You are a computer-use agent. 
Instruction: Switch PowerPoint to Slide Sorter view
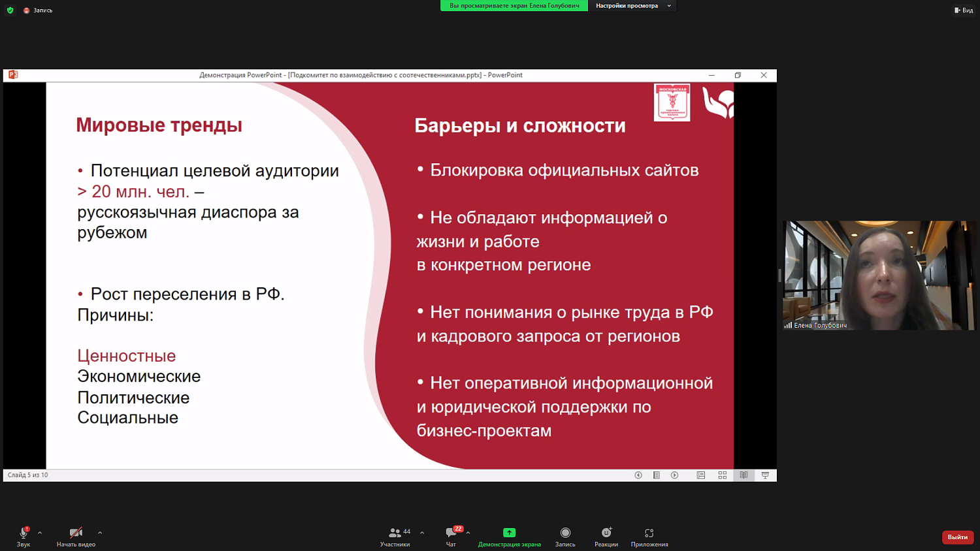722,475
